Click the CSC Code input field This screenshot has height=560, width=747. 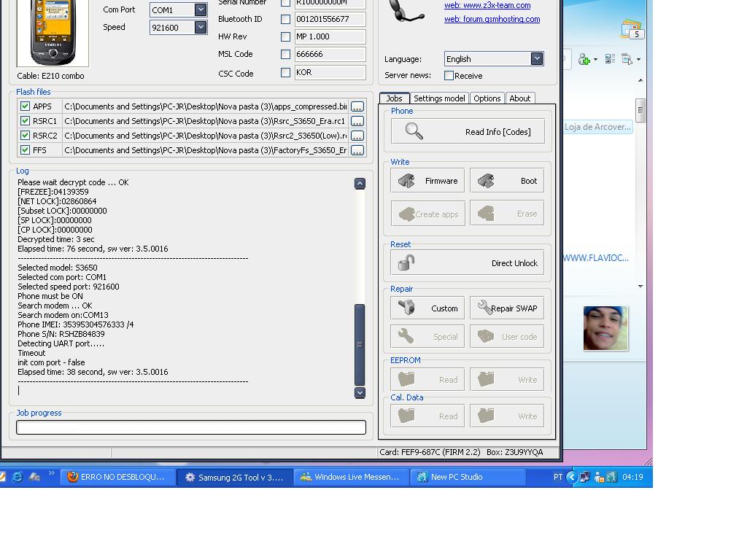tap(330, 72)
